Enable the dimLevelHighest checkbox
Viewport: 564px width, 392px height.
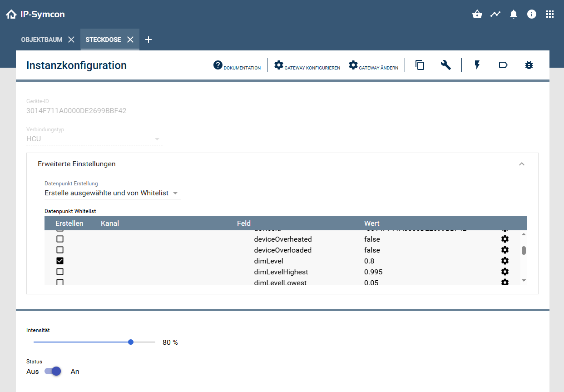pos(59,272)
